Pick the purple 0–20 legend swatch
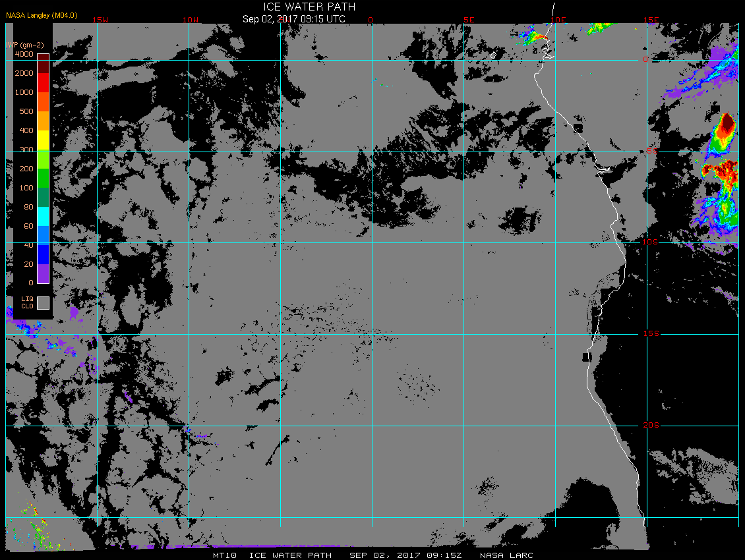The image size is (745, 560). click(x=44, y=273)
